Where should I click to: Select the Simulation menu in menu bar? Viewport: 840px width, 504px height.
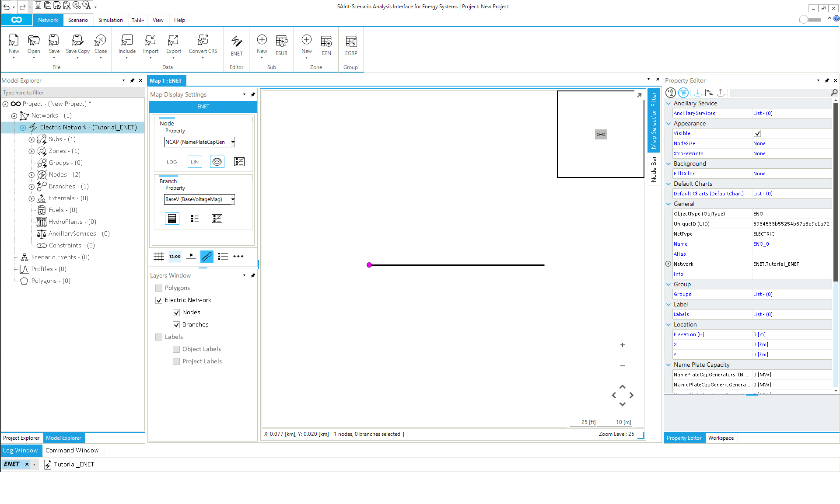(110, 20)
